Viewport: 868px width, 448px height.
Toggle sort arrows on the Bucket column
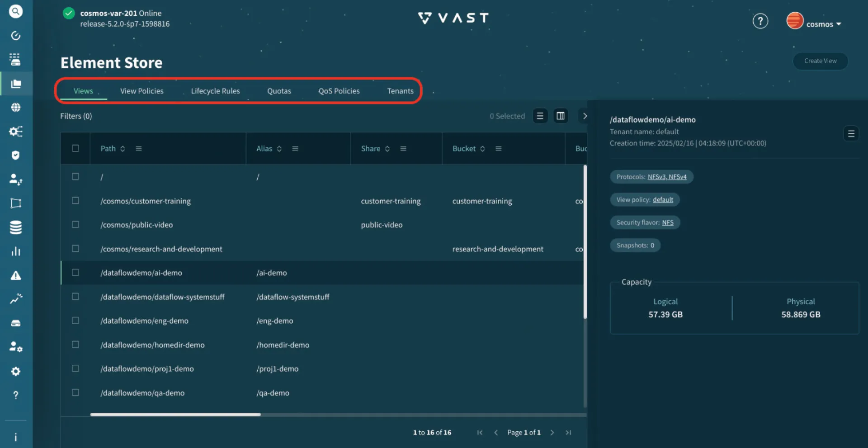coord(483,149)
